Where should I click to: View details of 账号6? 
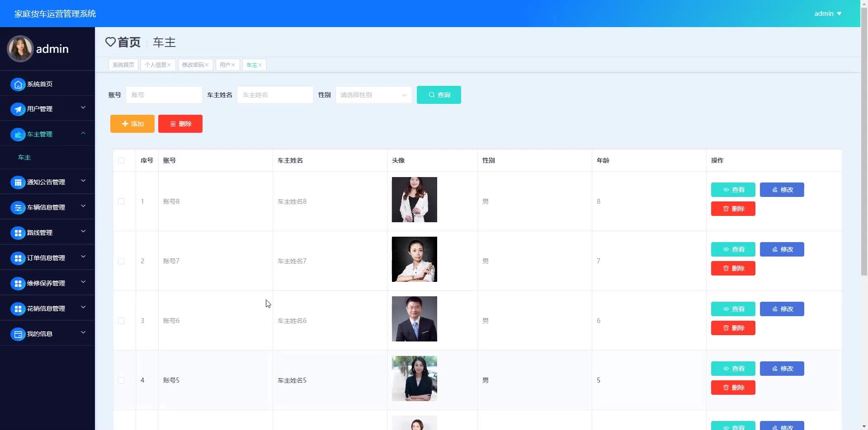(x=733, y=309)
